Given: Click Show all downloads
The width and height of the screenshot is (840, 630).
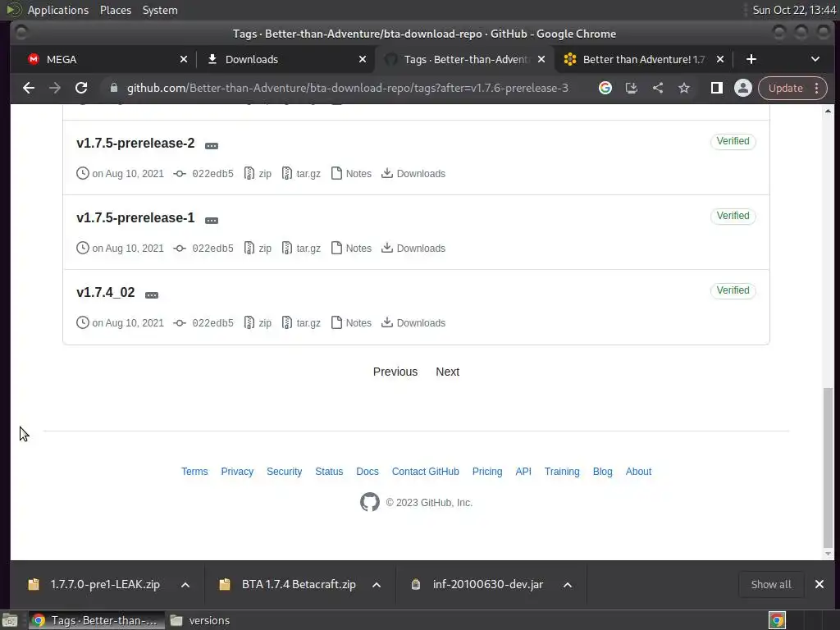Looking at the screenshot, I should point(771,584).
